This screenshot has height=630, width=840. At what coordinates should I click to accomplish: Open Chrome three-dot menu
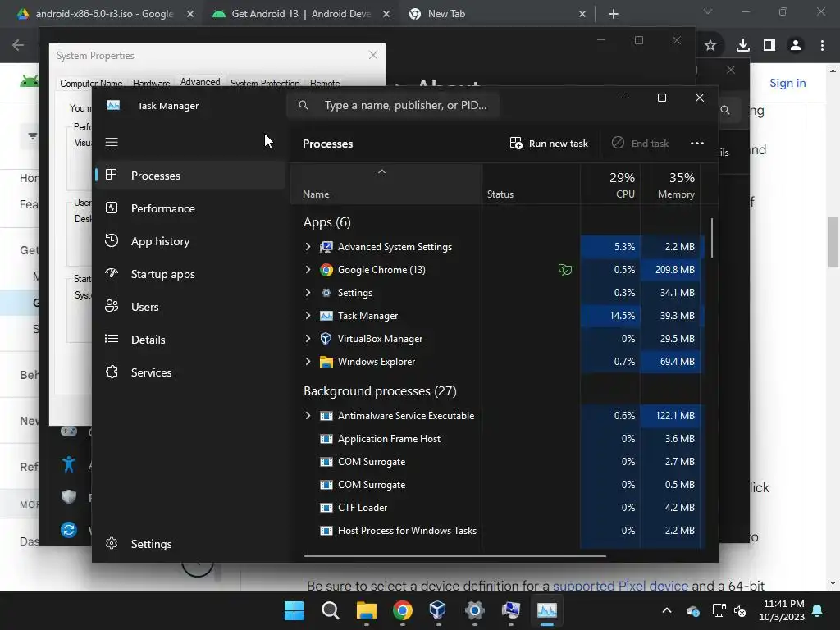822,46
